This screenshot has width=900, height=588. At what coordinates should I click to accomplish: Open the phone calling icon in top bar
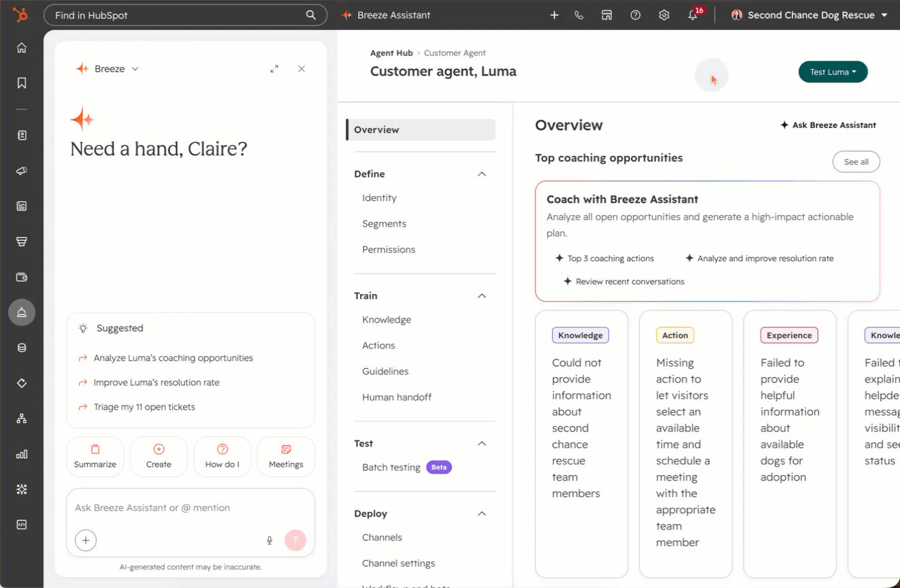579,15
